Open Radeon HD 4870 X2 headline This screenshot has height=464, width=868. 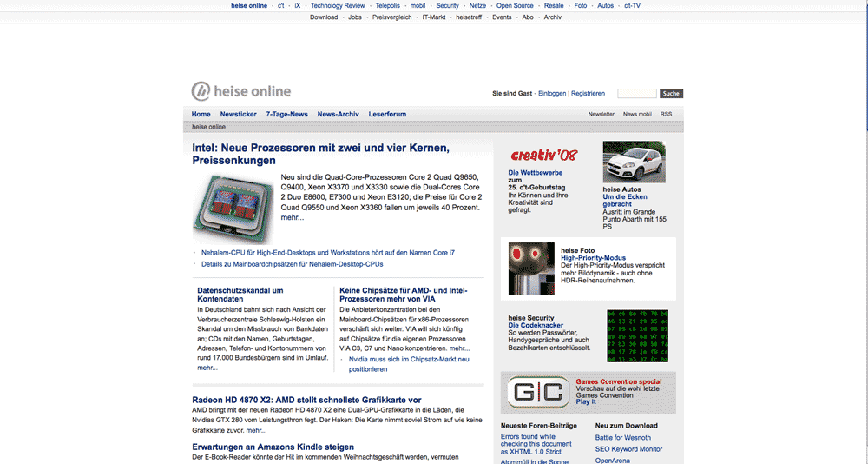306,401
